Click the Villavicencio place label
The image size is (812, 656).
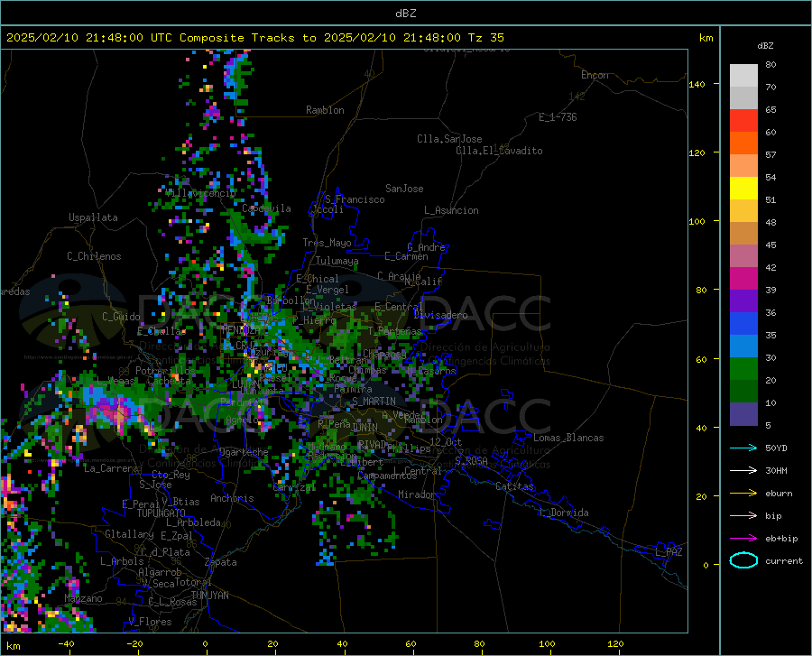pos(200,193)
